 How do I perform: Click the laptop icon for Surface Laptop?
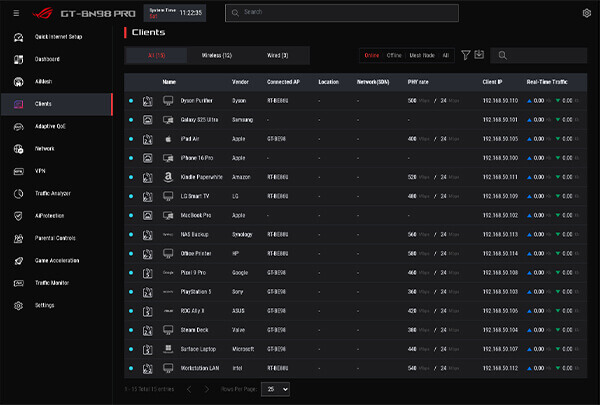(168, 349)
